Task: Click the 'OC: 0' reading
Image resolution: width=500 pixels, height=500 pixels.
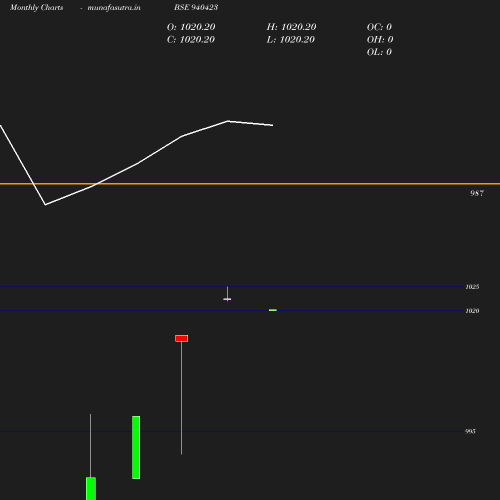Action: click(x=379, y=27)
